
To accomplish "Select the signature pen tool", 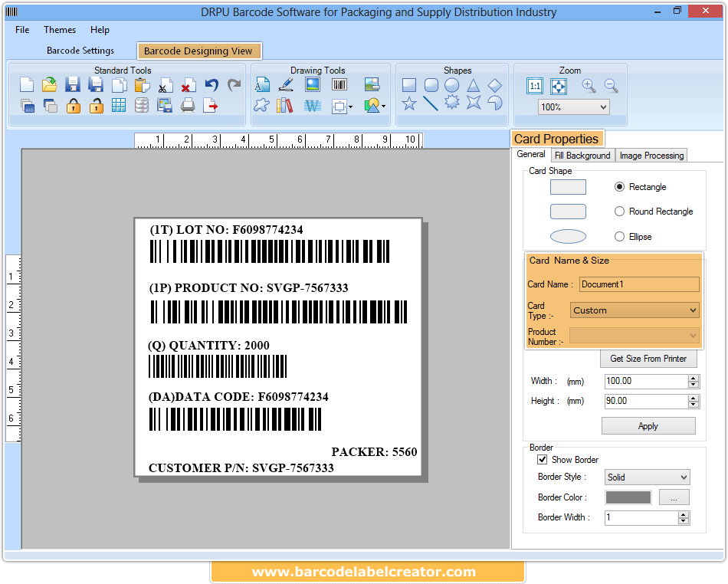I will point(286,85).
